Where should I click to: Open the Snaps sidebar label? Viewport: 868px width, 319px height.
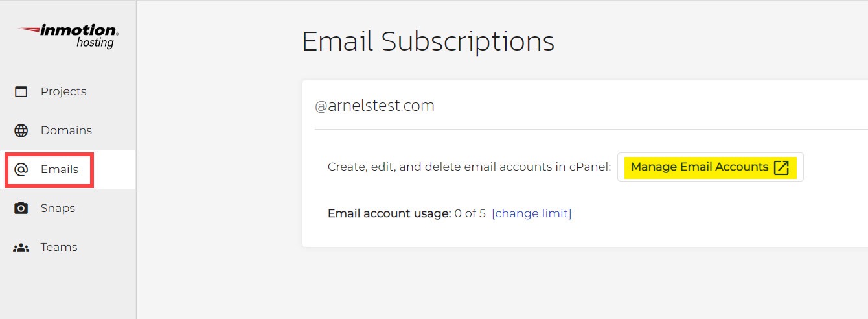click(x=58, y=208)
